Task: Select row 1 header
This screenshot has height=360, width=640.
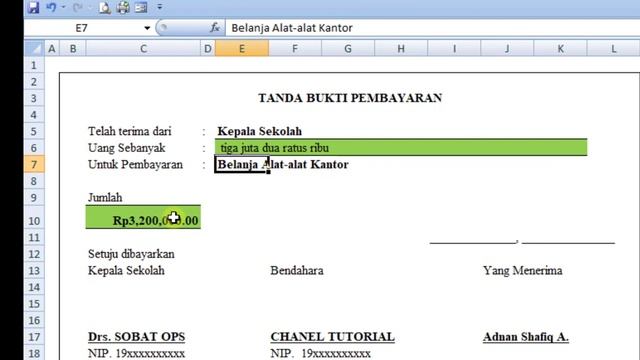Action: coord(34,65)
